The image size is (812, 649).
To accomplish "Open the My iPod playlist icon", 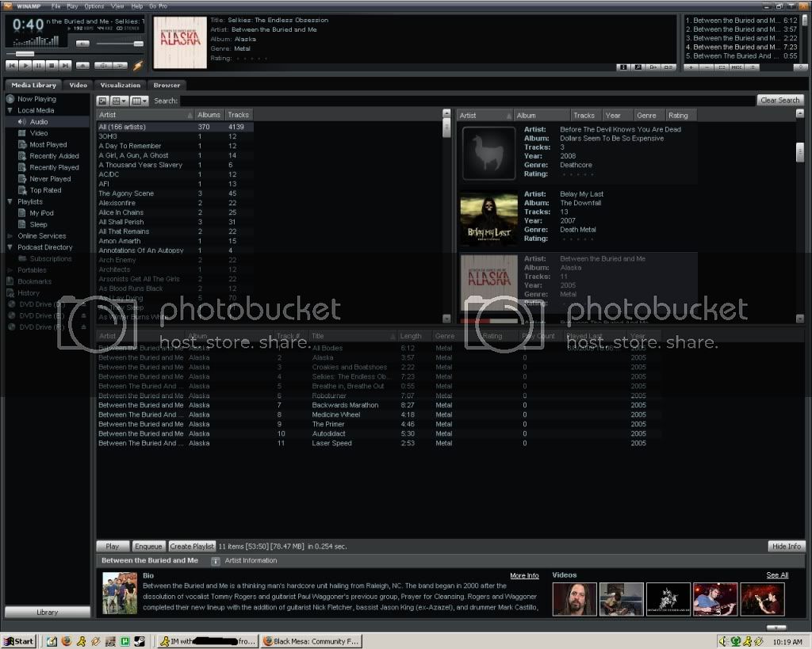I will (x=21, y=212).
